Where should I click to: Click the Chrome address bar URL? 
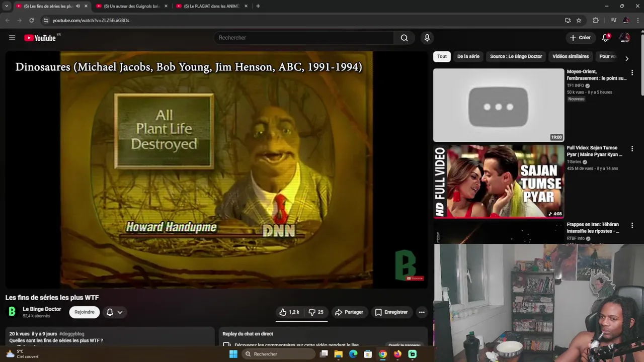coord(91,20)
